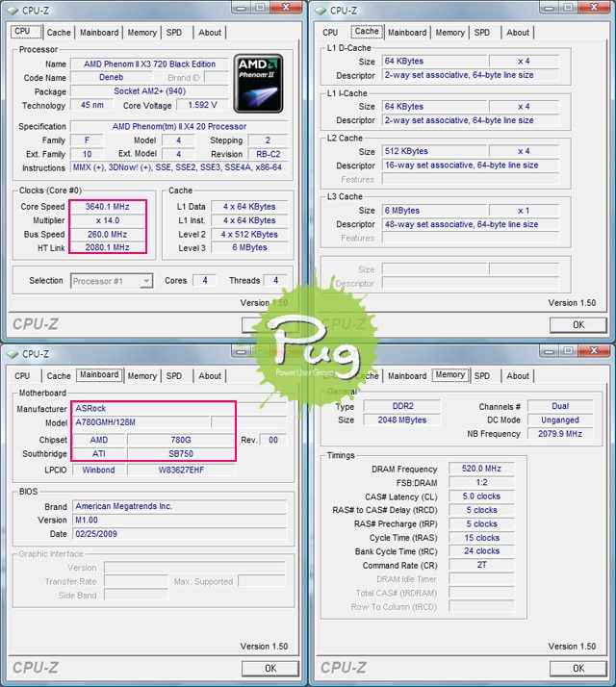Click OK in the ASRock motherboard window
Image resolution: width=616 pixels, height=687 pixels.
(270, 668)
